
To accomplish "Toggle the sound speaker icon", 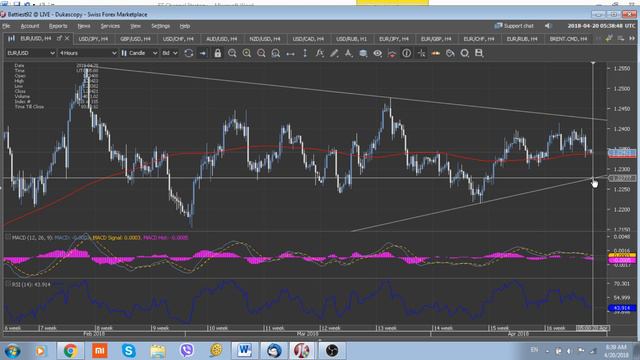I will click(x=548, y=26).
